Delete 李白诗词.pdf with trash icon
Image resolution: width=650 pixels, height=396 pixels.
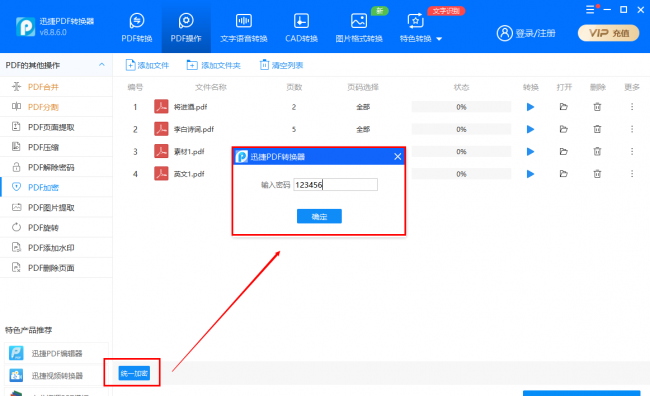click(x=597, y=129)
